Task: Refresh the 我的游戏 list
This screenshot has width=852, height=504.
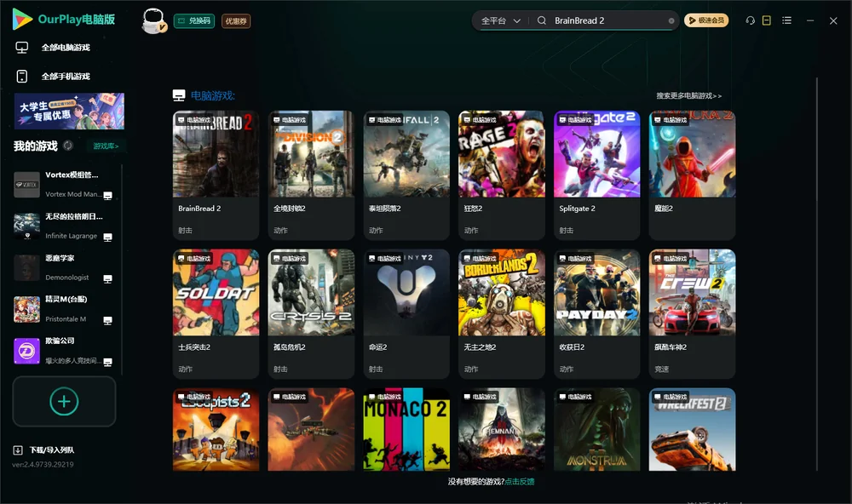Action: tap(68, 146)
